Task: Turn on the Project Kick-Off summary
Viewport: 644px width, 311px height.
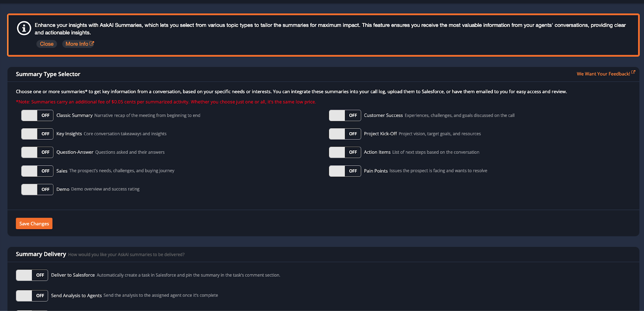Action: click(345, 134)
